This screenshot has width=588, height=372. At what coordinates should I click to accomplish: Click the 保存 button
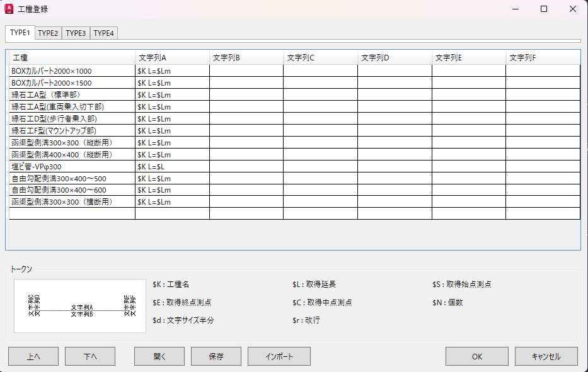(216, 356)
